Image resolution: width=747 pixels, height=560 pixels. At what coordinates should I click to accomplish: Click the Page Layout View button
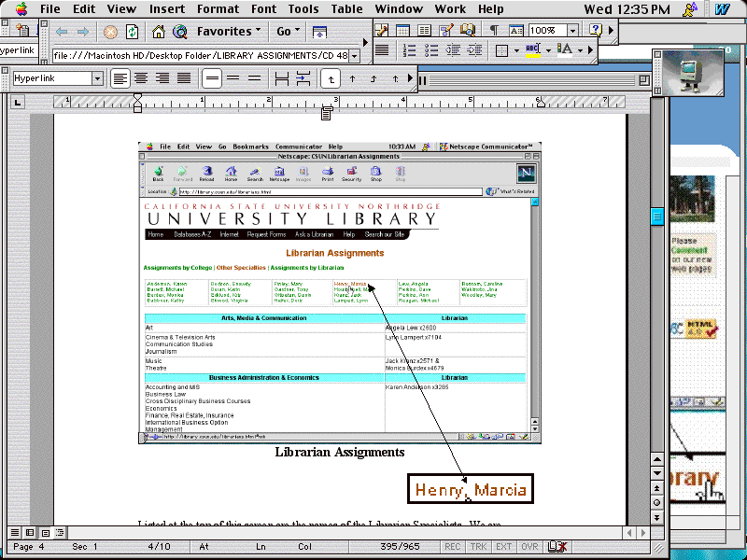(45, 532)
